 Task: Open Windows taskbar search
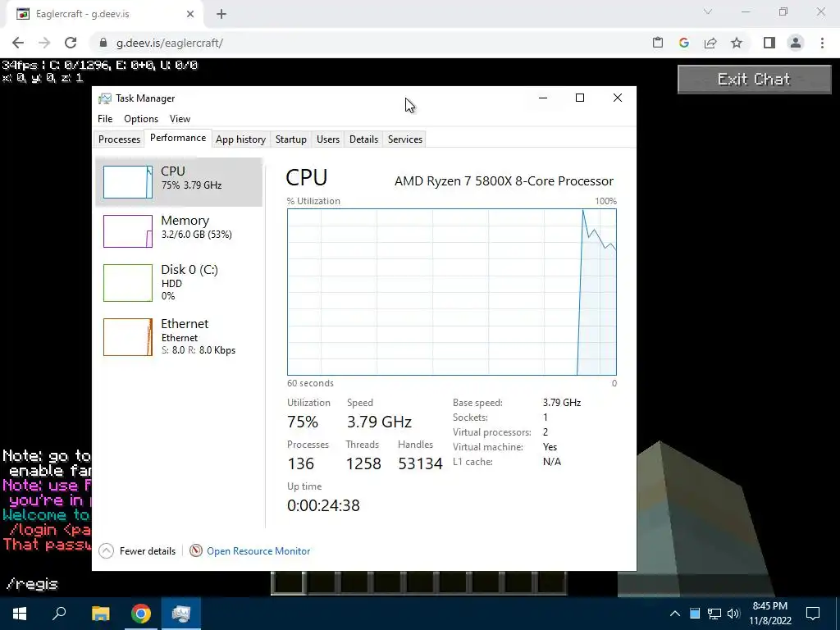pyautogui.click(x=59, y=614)
